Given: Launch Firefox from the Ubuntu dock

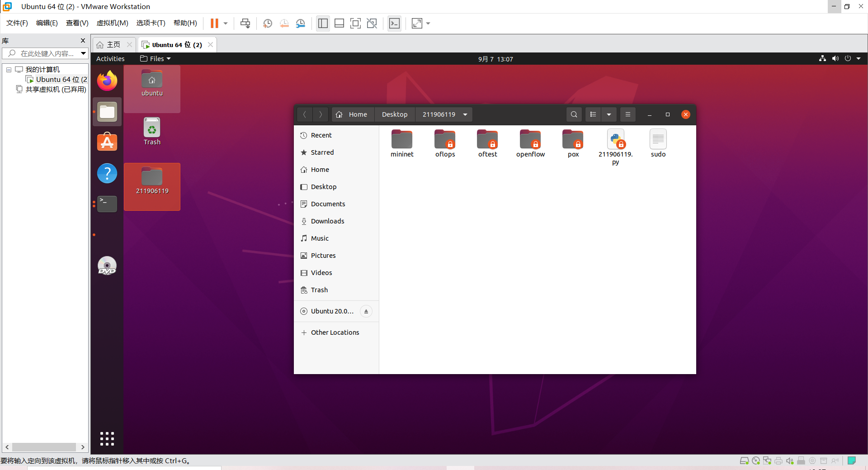Looking at the screenshot, I should (x=107, y=81).
